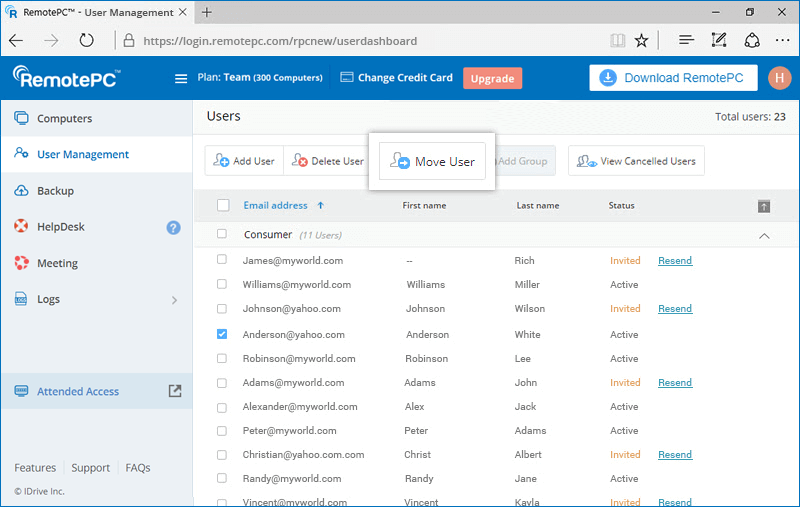Check the James@myworld.com checkbox
Image resolution: width=800 pixels, height=507 pixels.
click(222, 259)
